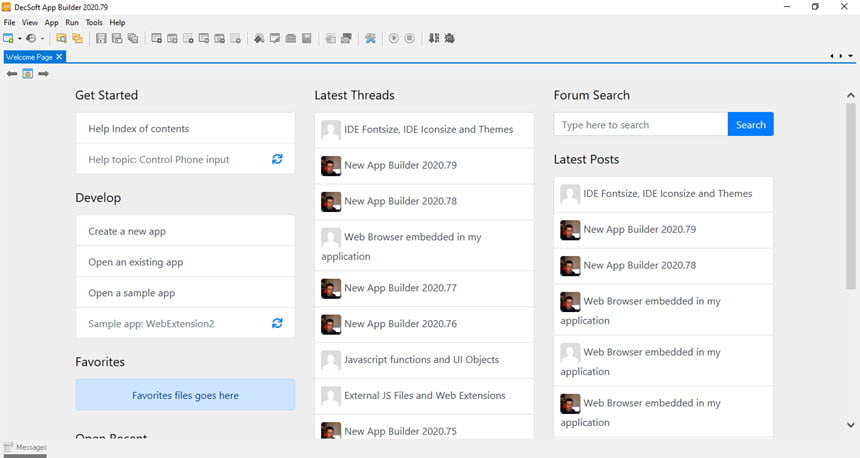
Task: Click the double down arrows toolbar icon
Action: pyautogui.click(x=434, y=38)
